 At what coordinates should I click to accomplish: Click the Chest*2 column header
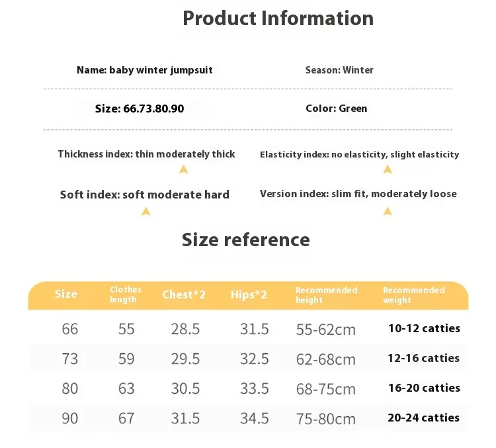pos(184,294)
